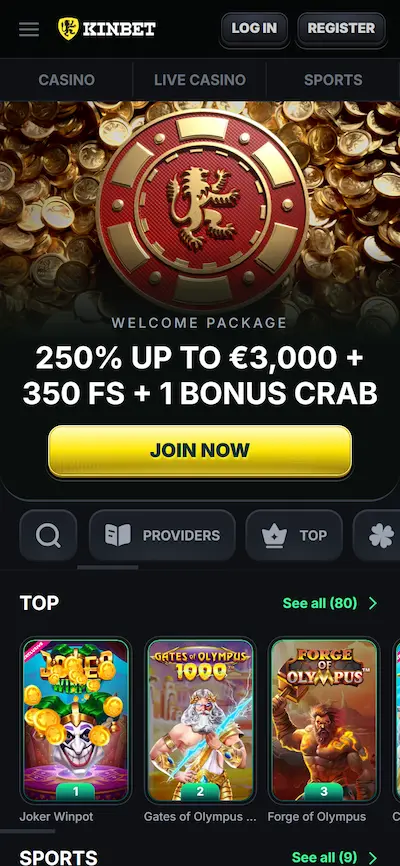Click the red lion casino chip banner
The width and height of the screenshot is (400, 866).
pos(202,209)
